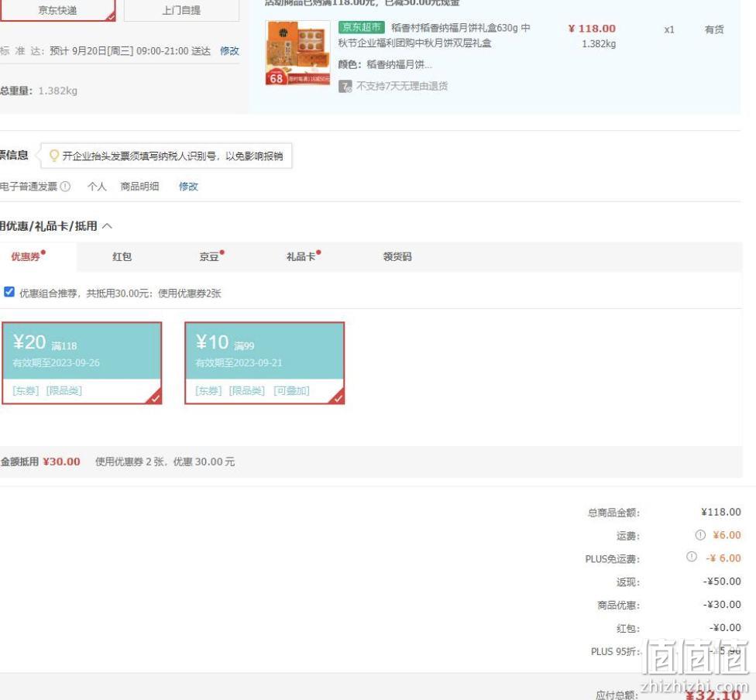
Task: Select the 京东快递 delivery option
Action: pyautogui.click(x=58, y=9)
